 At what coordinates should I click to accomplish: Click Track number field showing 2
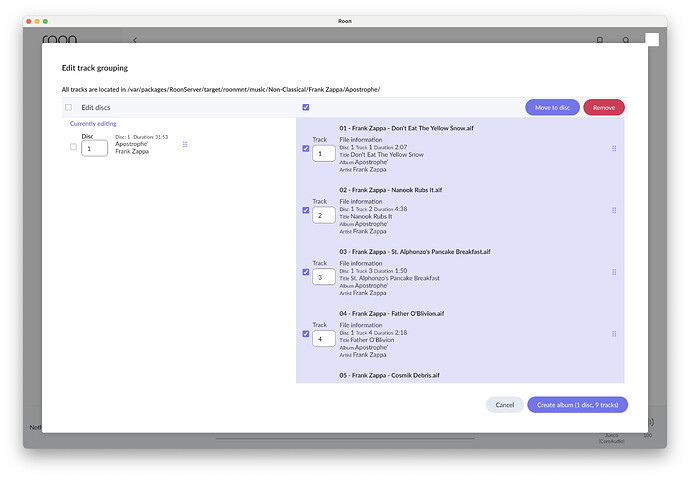click(324, 215)
